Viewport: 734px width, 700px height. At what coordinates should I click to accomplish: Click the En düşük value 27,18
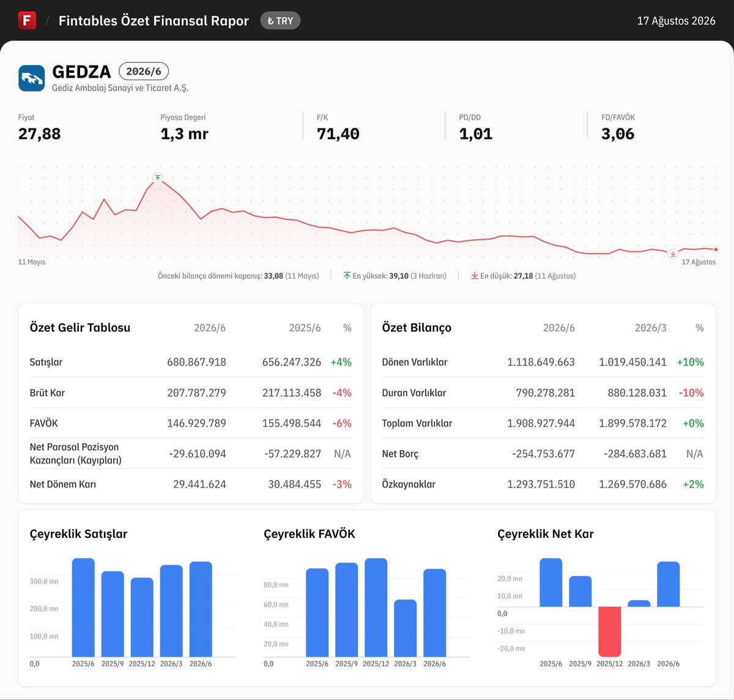point(523,276)
